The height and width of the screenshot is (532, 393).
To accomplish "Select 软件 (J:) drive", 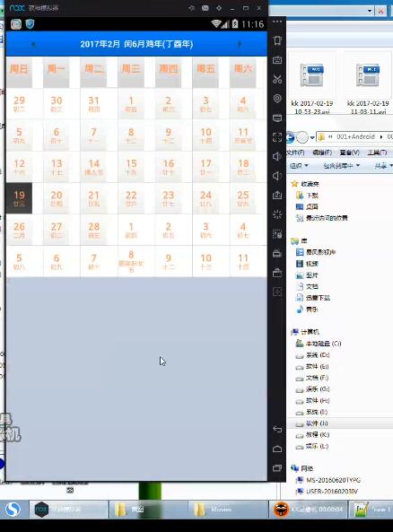I will pyautogui.click(x=311, y=423).
